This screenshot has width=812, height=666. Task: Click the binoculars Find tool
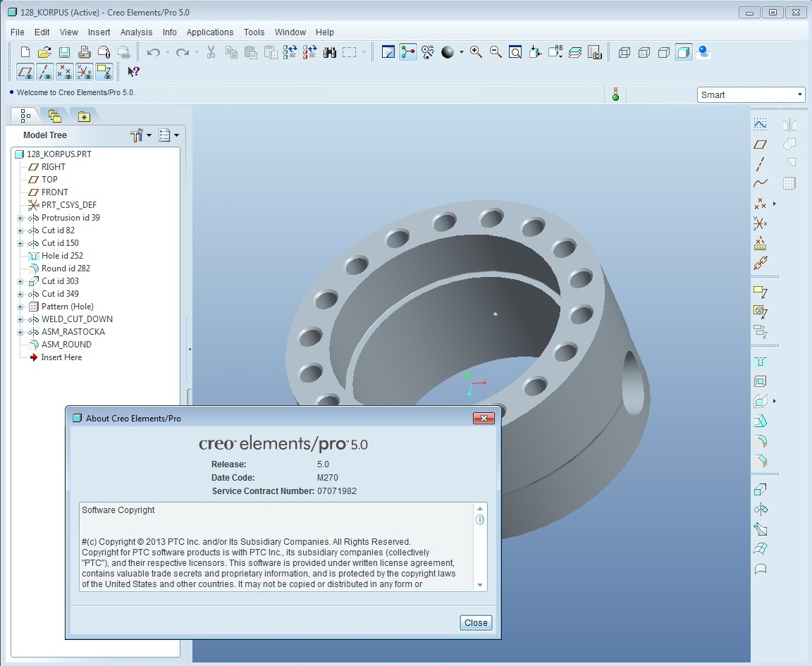[329, 52]
